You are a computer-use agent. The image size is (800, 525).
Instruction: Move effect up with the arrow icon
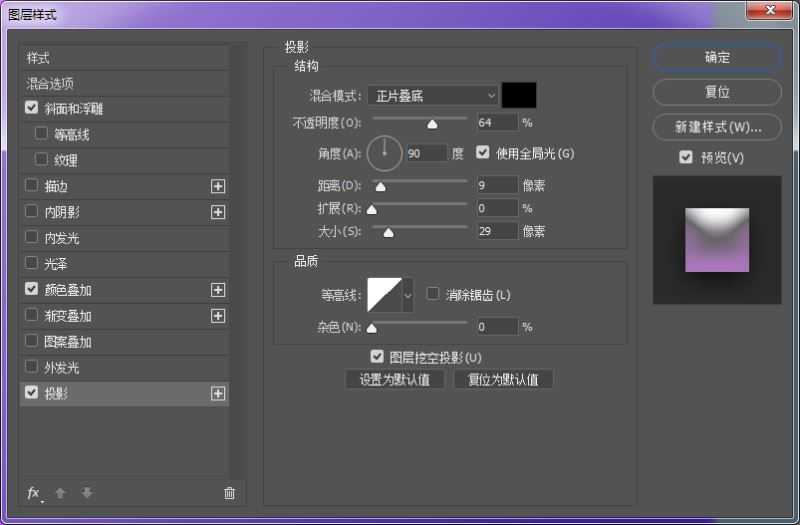click(x=60, y=493)
